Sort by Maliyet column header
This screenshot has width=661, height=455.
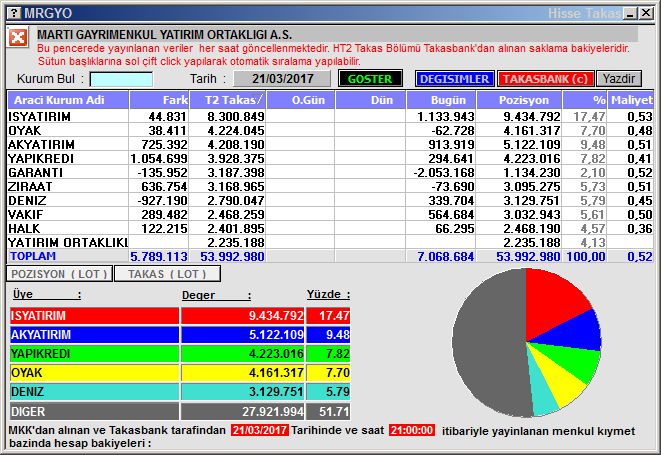(x=631, y=100)
